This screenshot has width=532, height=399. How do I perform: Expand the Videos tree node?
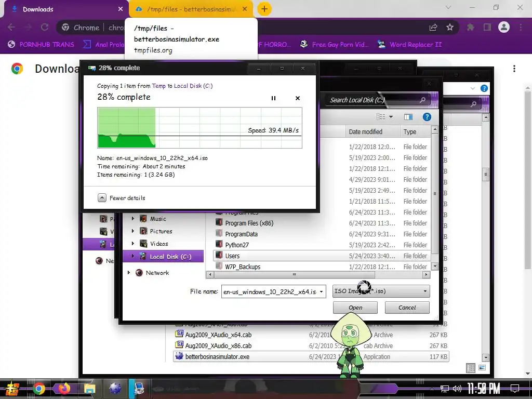pyautogui.click(x=133, y=244)
